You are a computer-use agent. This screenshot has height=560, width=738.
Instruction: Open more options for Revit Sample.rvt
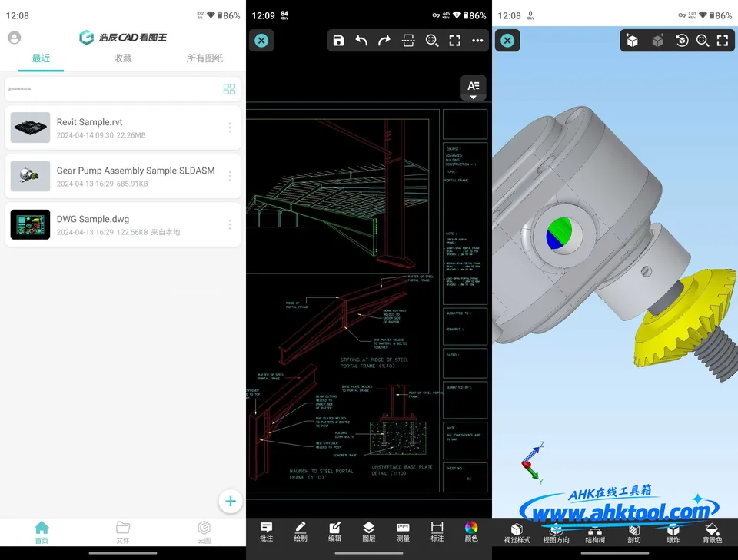click(230, 128)
